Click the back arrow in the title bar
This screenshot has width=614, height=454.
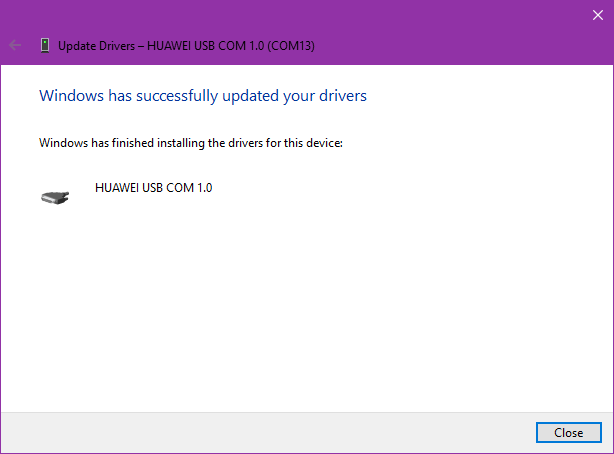pyautogui.click(x=15, y=45)
